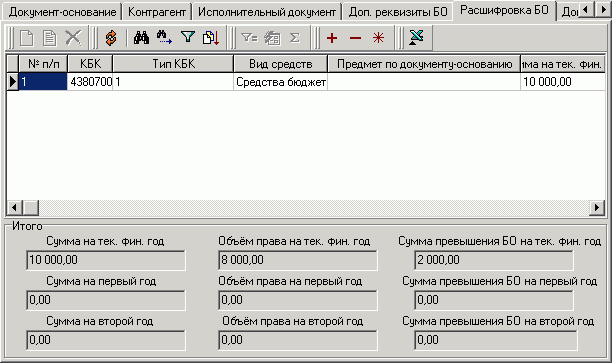612x363 pixels.
Task: Click the horizontal scrollbar thumb
Action: coord(30,207)
